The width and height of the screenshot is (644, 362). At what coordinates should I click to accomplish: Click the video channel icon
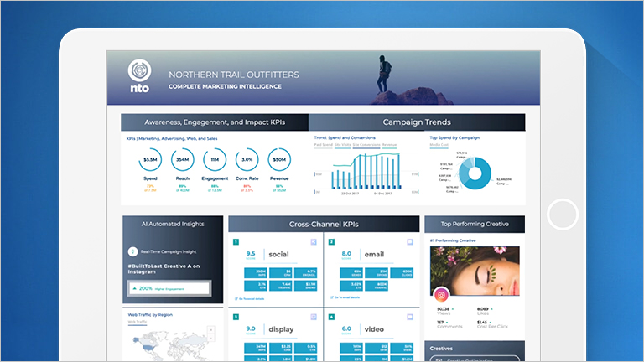click(x=410, y=317)
